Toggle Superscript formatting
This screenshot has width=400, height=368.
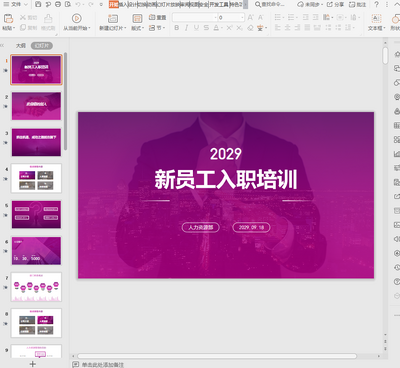pos(229,28)
